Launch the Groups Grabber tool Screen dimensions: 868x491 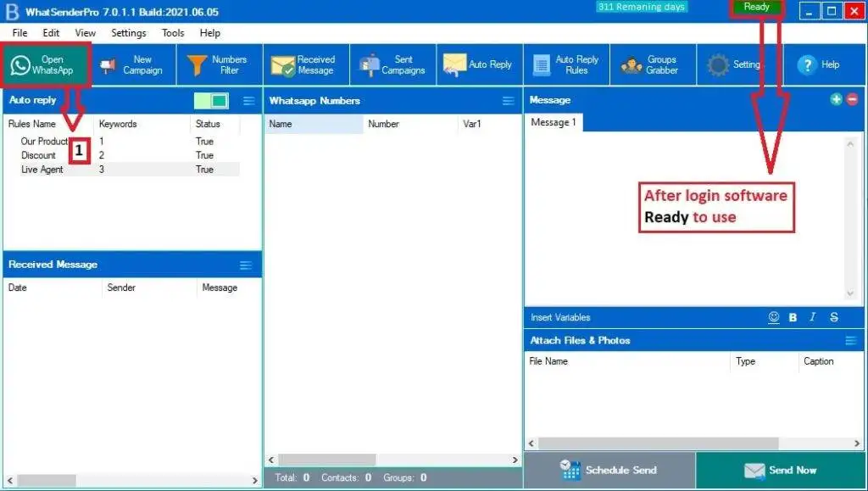[x=653, y=64]
